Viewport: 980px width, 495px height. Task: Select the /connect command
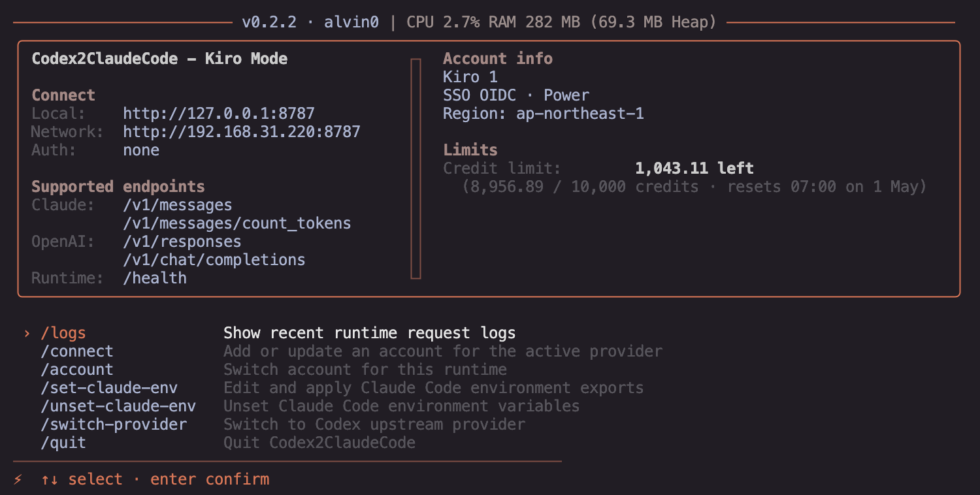point(77,351)
